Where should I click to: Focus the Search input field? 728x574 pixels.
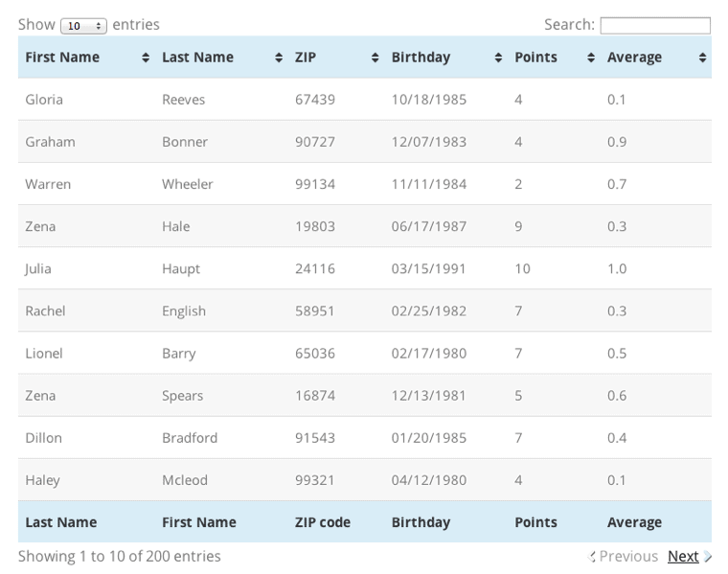click(x=655, y=26)
